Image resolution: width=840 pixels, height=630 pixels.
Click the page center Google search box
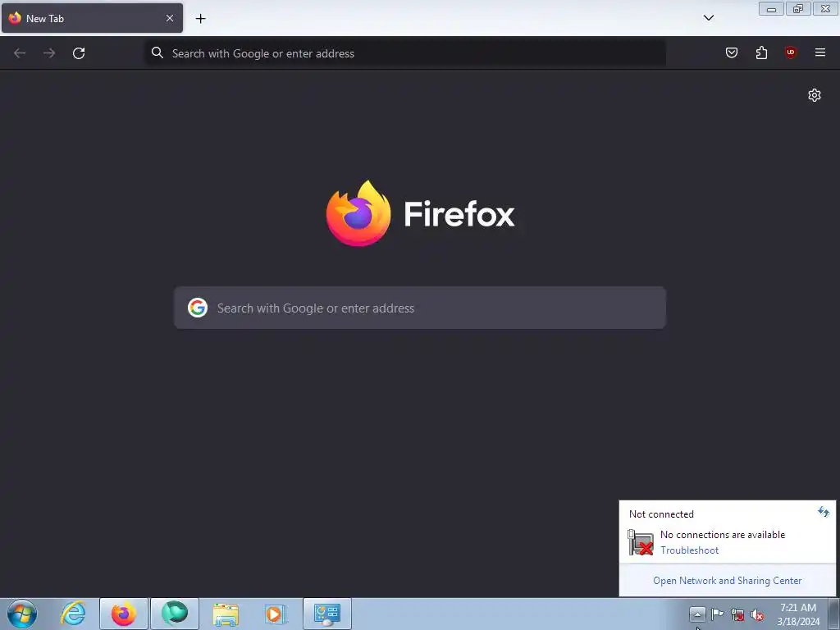coord(420,308)
